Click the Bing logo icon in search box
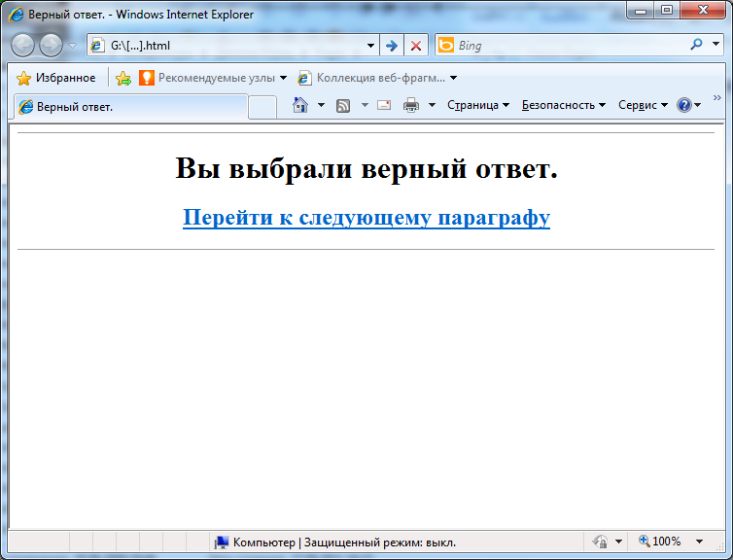733x560 pixels. tap(446, 46)
